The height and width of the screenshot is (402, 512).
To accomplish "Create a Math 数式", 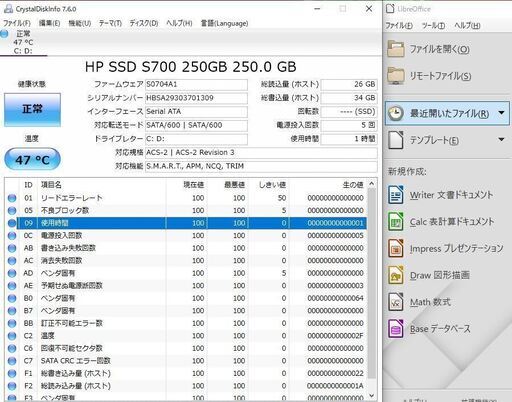I will (x=430, y=302).
